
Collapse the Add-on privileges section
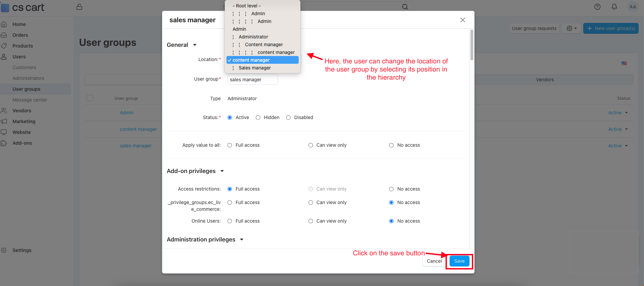(222, 171)
